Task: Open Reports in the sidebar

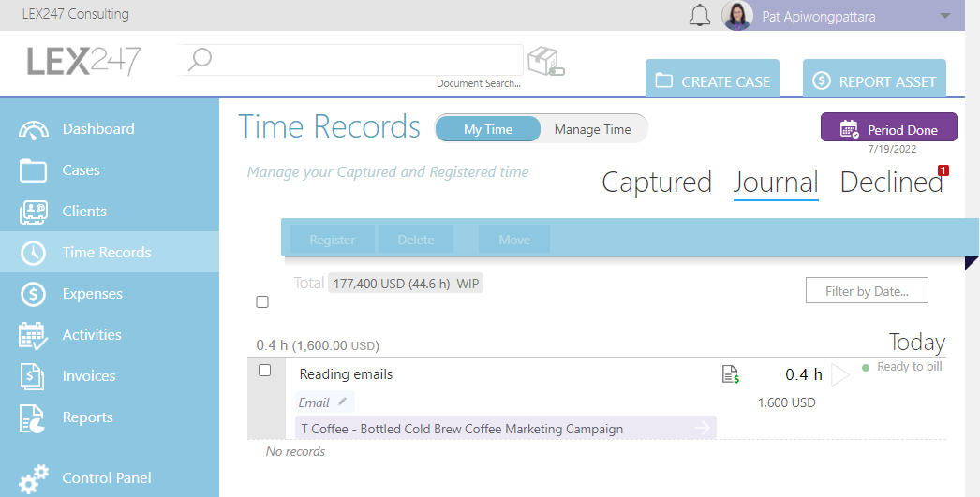Action: tap(110, 417)
